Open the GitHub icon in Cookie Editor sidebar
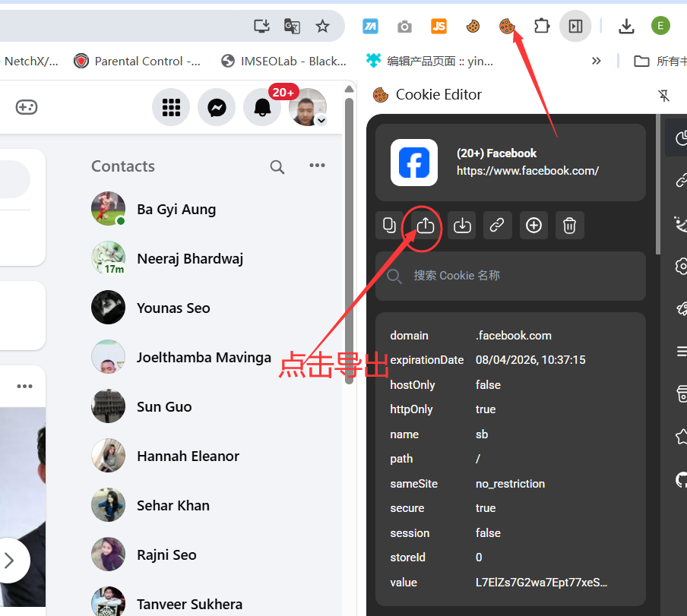This screenshot has width=687, height=616. click(681, 479)
